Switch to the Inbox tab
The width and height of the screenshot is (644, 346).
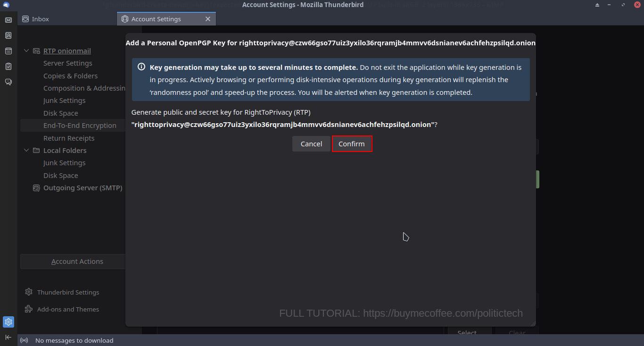[67, 19]
